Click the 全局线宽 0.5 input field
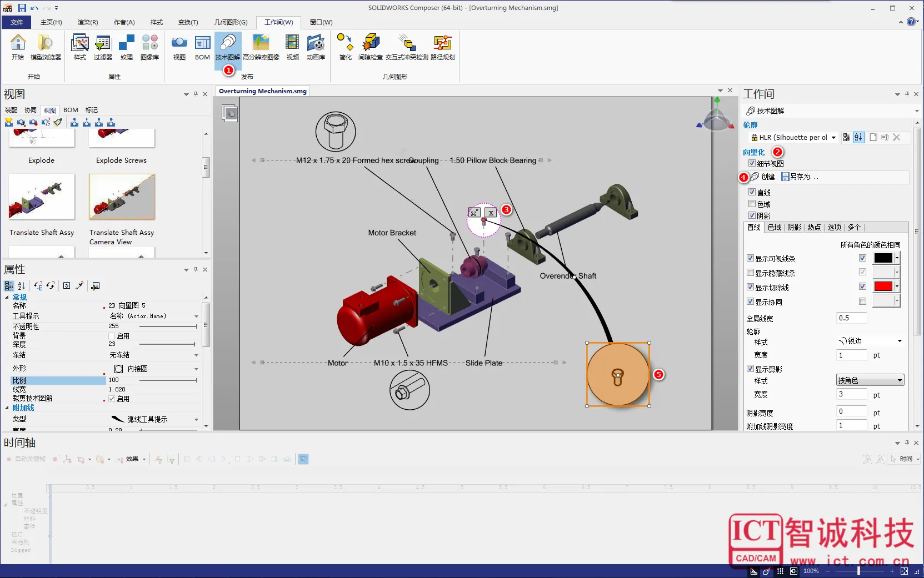Viewport: 924px width, 578px height. click(x=851, y=318)
